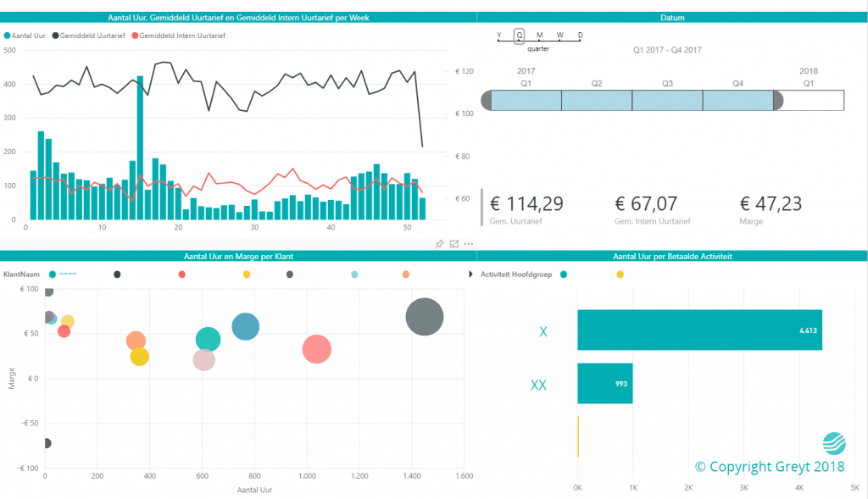Click the Copyright Greyt 2018 link
The height and width of the screenshot is (499, 868).
(x=769, y=466)
